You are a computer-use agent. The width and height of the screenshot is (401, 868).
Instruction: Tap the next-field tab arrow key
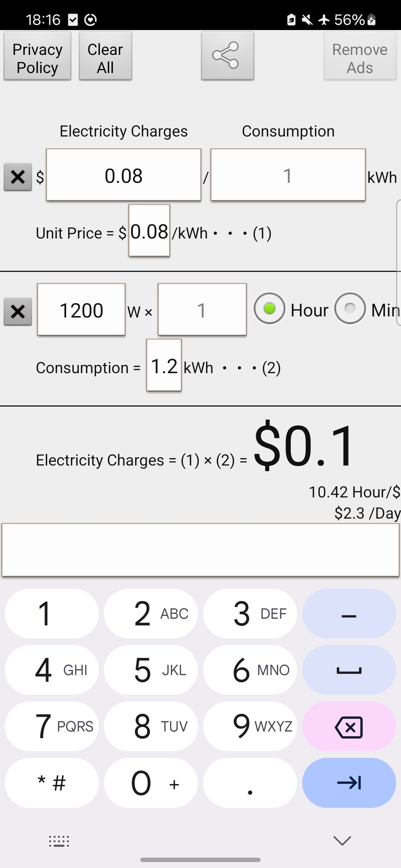tap(349, 783)
